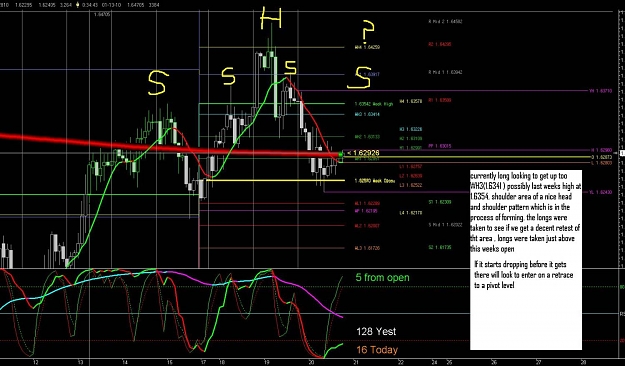Click the 0:34:43 timer in header
Screen dimensions: 625x366
[x=90, y=5]
